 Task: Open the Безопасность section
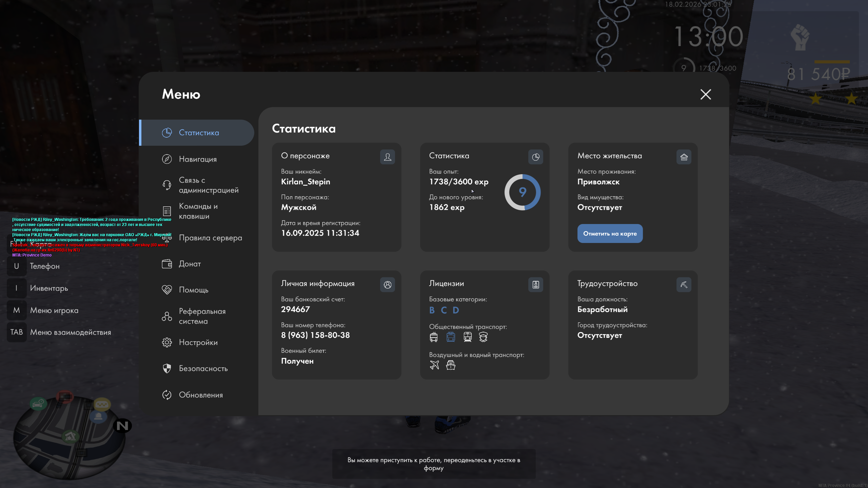(203, 368)
